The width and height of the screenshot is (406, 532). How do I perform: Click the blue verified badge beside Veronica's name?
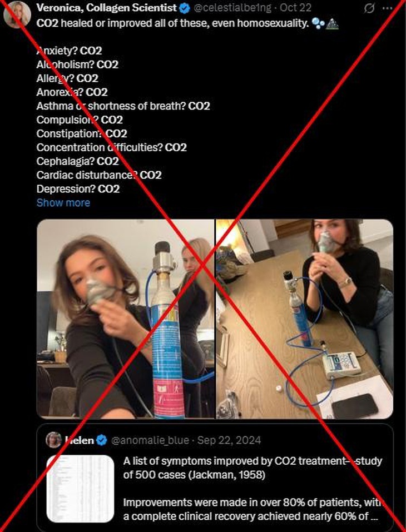(185, 8)
